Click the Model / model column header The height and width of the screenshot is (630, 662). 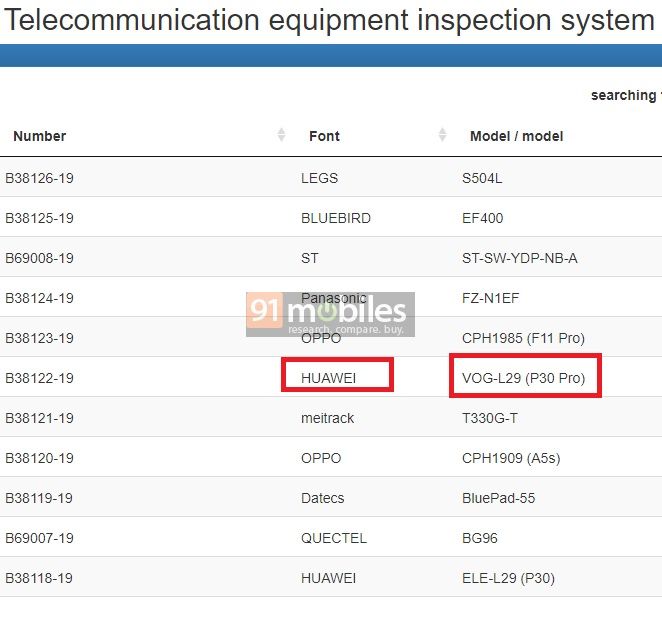pyautogui.click(x=516, y=136)
